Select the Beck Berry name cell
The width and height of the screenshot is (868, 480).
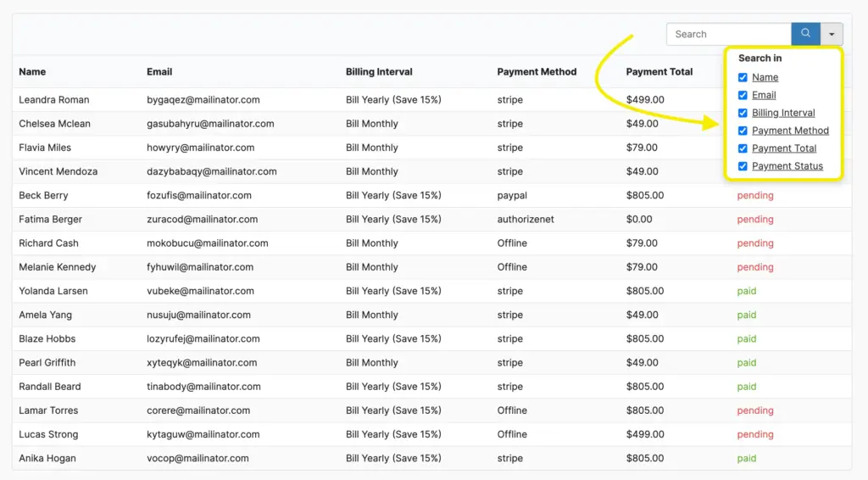pyautogui.click(x=43, y=195)
